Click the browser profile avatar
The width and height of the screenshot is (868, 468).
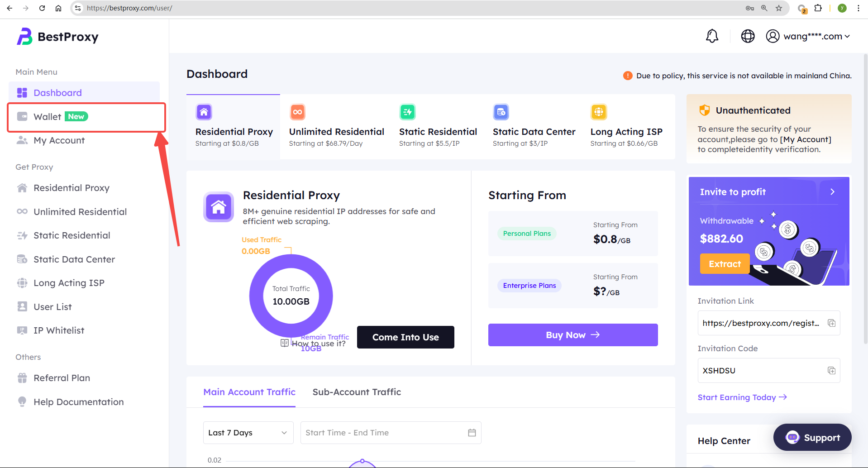click(x=842, y=8)
